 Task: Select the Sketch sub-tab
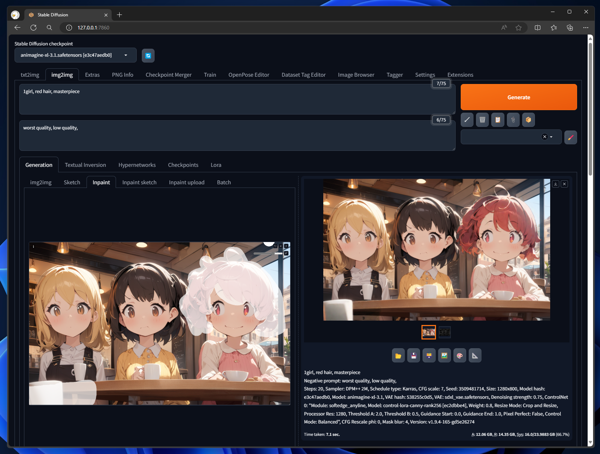click(x=72, y=182)
